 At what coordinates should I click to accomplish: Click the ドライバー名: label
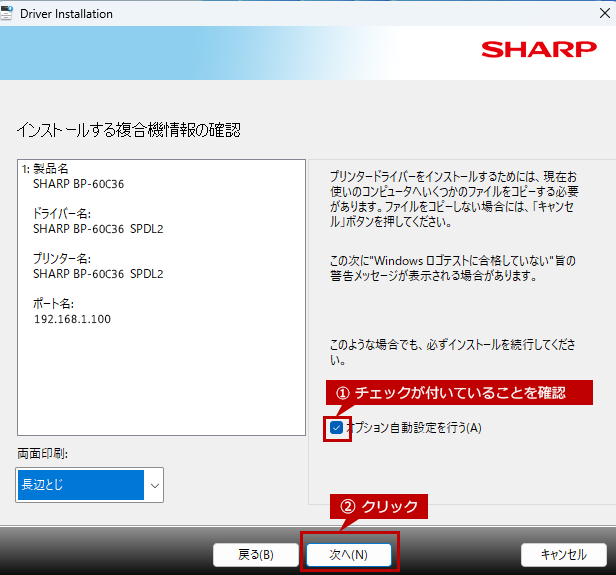pos(62,214)
